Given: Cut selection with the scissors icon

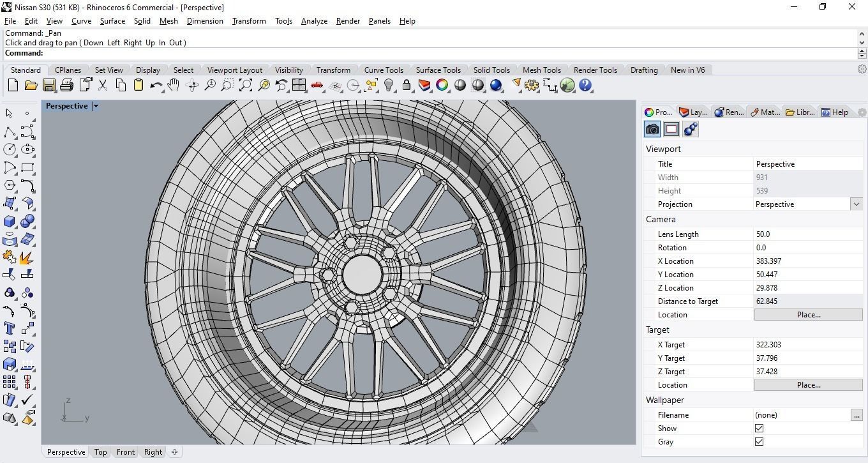Looking at the screenshot, I should tap(102, 85).
